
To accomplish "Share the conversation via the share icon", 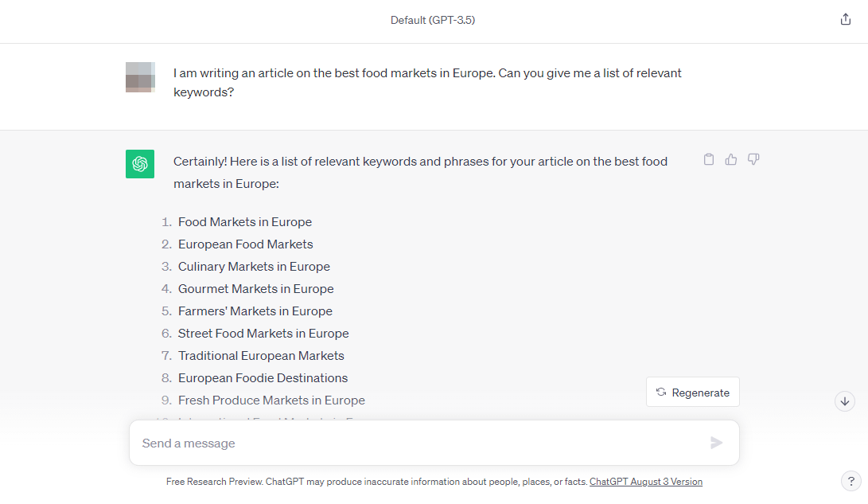I will click(845, 18).
